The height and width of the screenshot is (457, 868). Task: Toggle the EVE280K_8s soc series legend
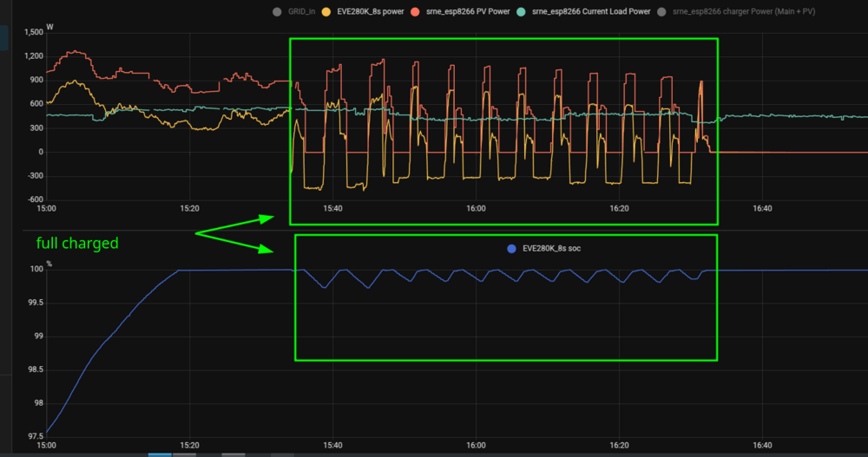[x=544, y=248]
